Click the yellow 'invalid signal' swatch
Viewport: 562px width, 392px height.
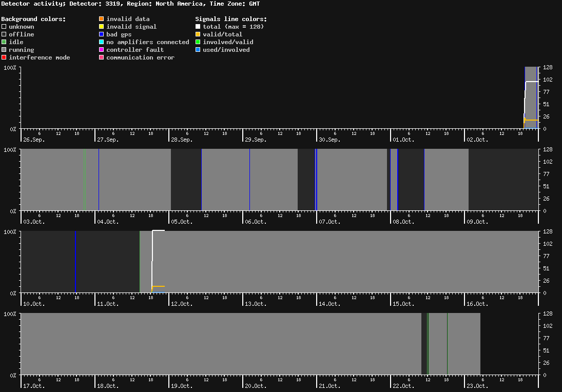[102, 27]
